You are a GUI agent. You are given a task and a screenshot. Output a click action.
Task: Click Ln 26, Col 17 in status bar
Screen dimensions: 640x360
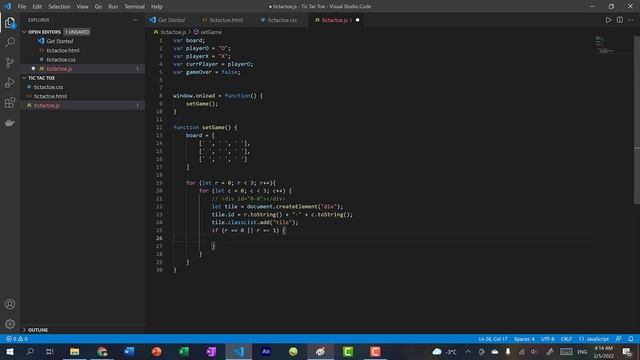pos(493,339)
